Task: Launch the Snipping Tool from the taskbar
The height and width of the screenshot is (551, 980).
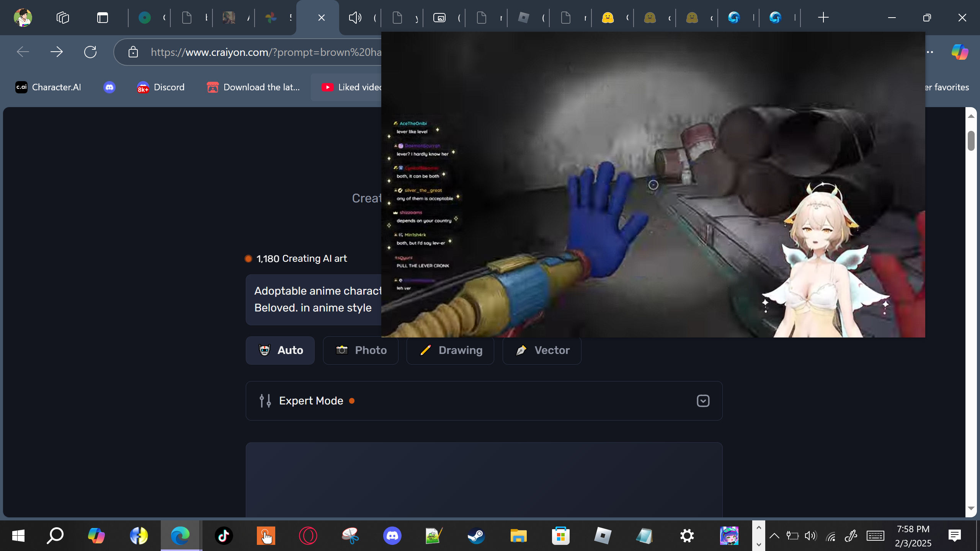Action: pyautogui.click(x=350, y=535)
